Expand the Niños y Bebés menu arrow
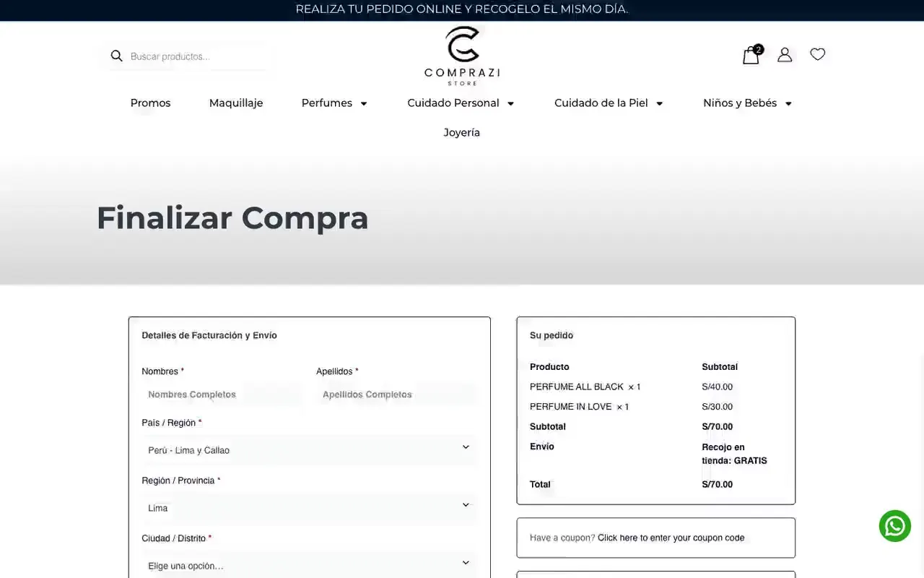The height and width of the screenshot is (578, 924). pos(788,103)
